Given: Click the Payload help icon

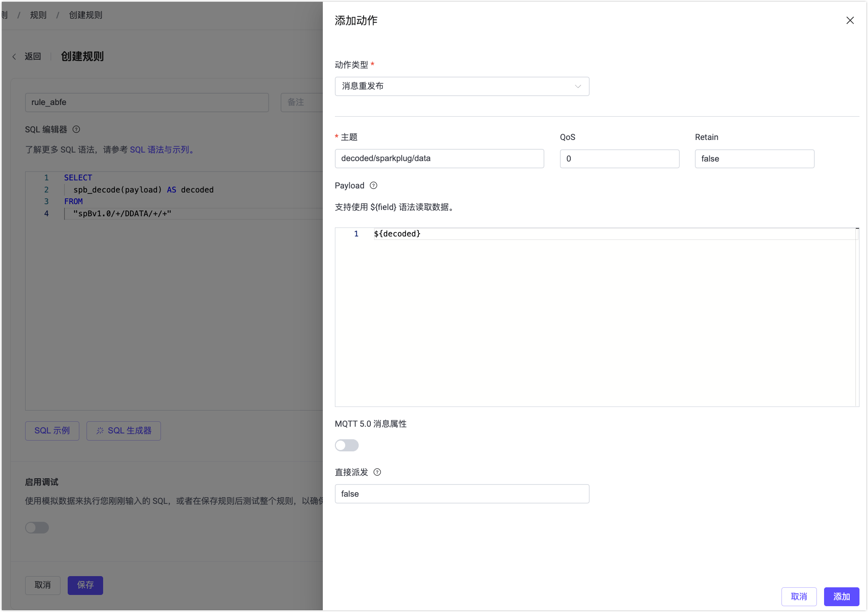Looking at the screenshot, I should tap(373, 185).
